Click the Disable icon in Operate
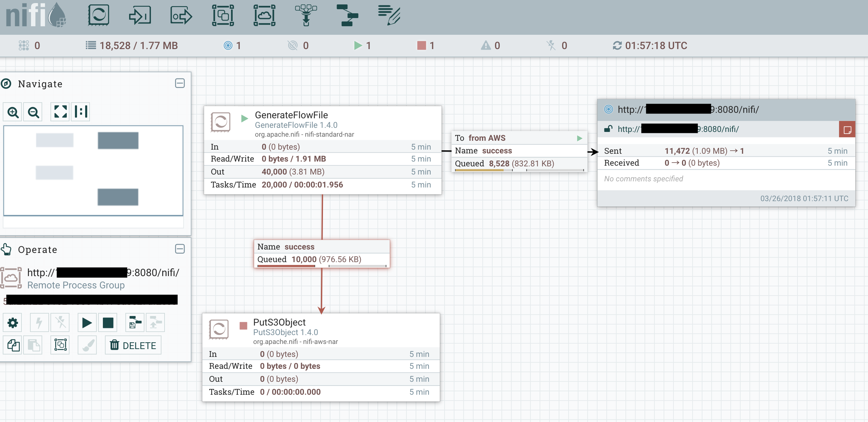This screenshot has width=868, height=422. point(60,322)
